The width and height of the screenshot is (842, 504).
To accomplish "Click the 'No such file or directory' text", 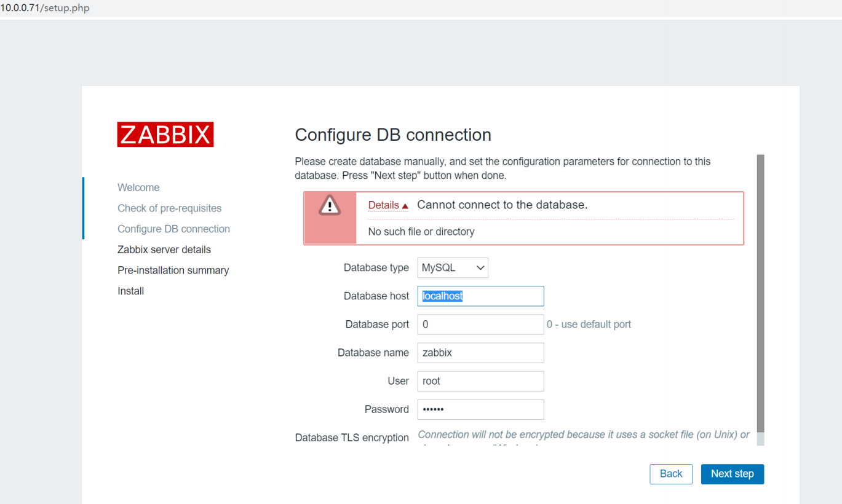I will click(421, 232).
